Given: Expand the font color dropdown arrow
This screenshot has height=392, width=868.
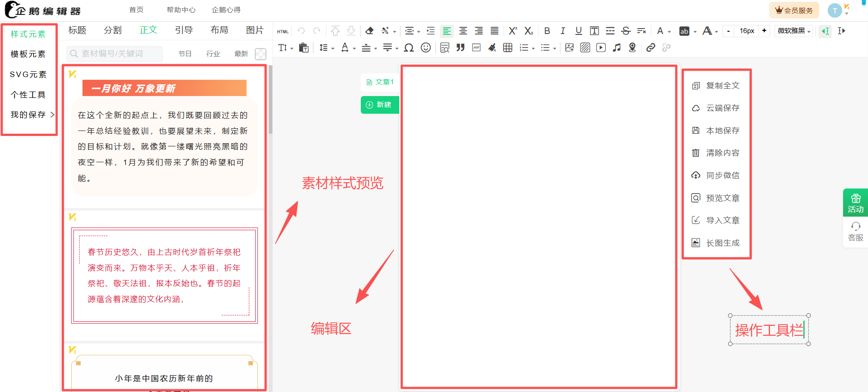Looking at the screenshot, I should 669,32.
